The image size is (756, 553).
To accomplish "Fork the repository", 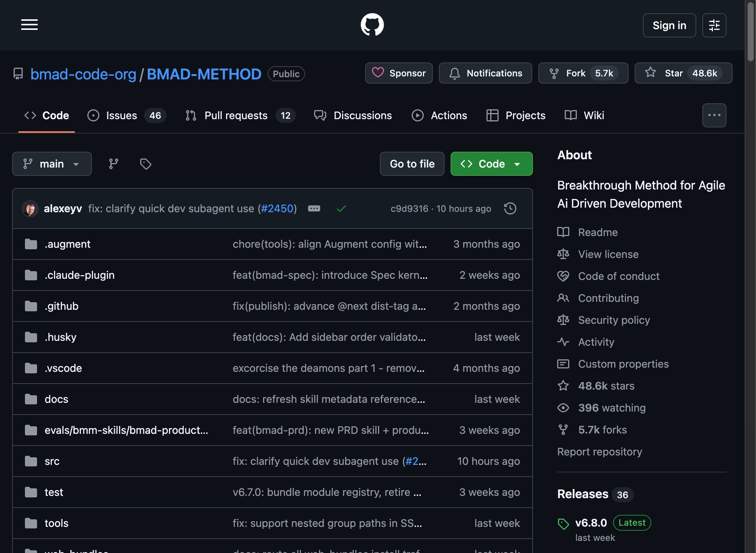I will pos(583,73).
